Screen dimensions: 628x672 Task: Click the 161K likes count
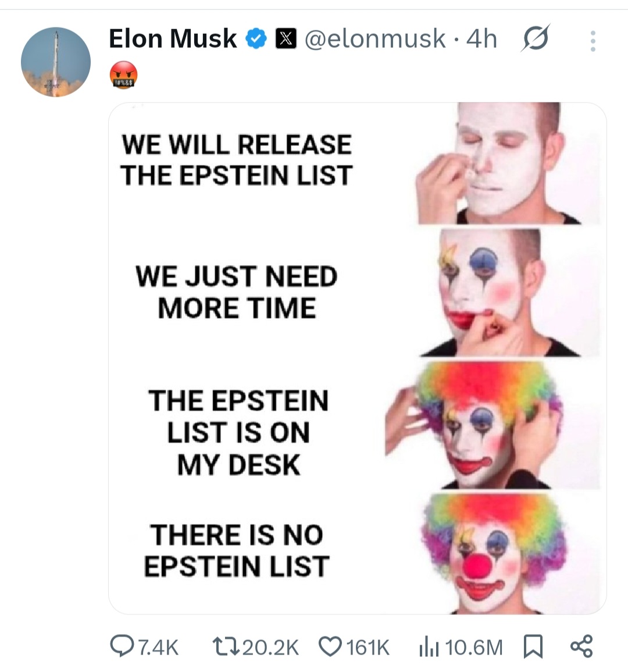click(368, 647)
